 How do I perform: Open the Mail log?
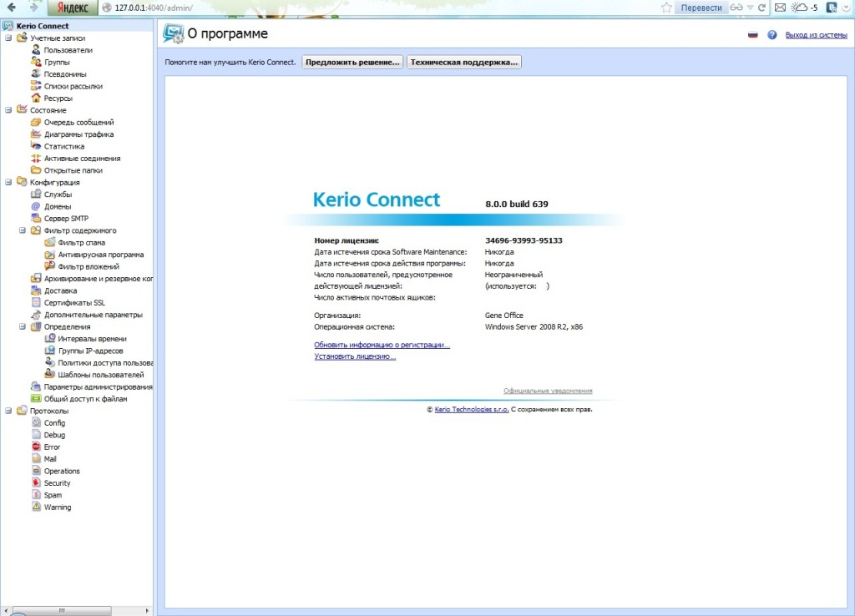coord(50,458)
